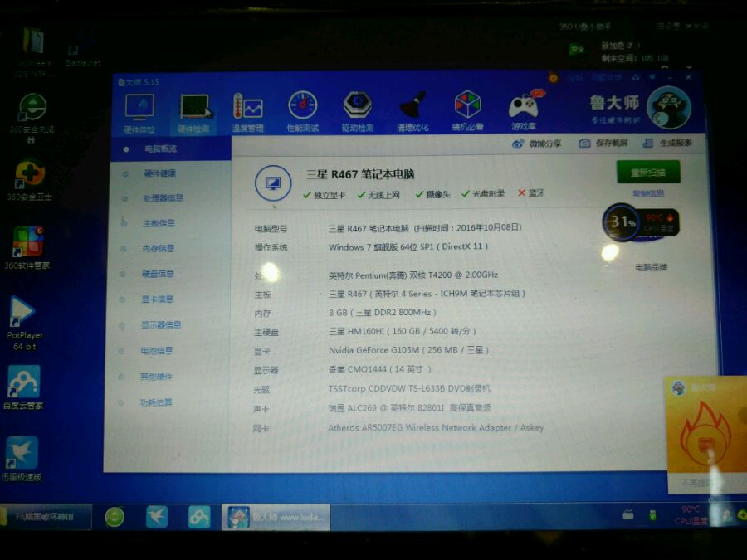
Task: Click the 3 GB DDR2 800MHz memory text
Action: pyautogui.click(x=382, y=313)
